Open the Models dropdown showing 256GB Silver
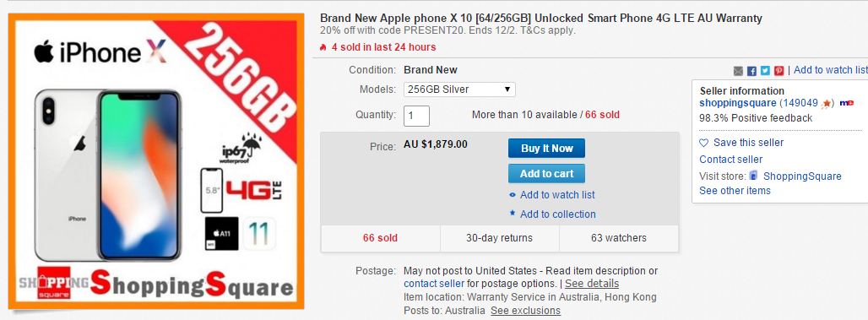The height and width of the screenshot is (320, 868). point(459,89)
